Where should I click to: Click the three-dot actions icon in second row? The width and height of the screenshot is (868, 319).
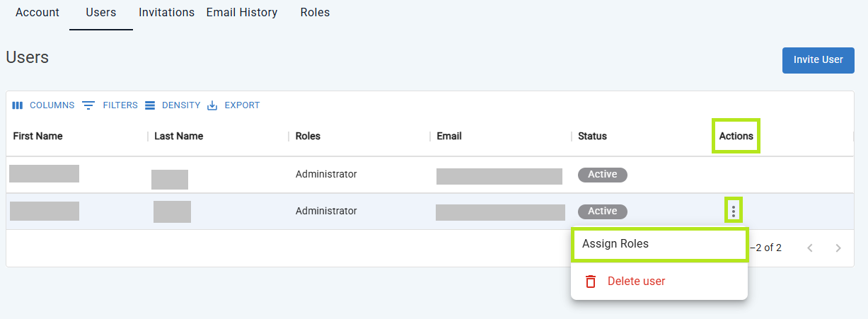(x=734, y=211)
